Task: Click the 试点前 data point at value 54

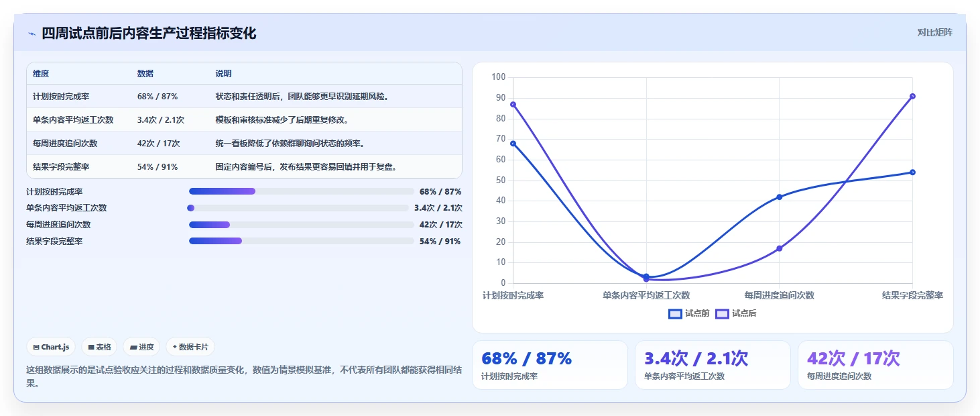Action: click(x=912, y=172)
